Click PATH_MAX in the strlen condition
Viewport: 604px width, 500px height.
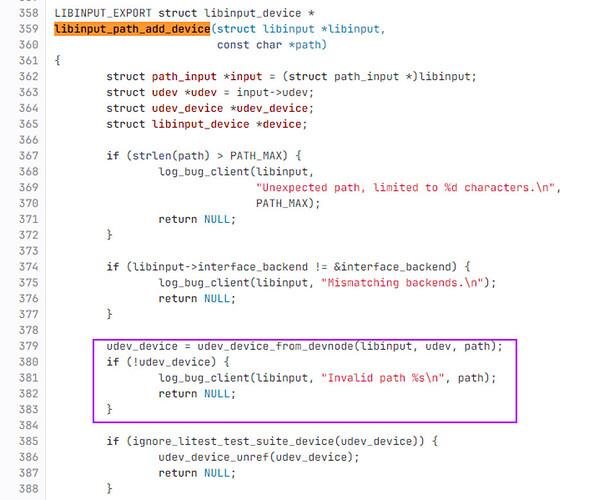(256, 156)
